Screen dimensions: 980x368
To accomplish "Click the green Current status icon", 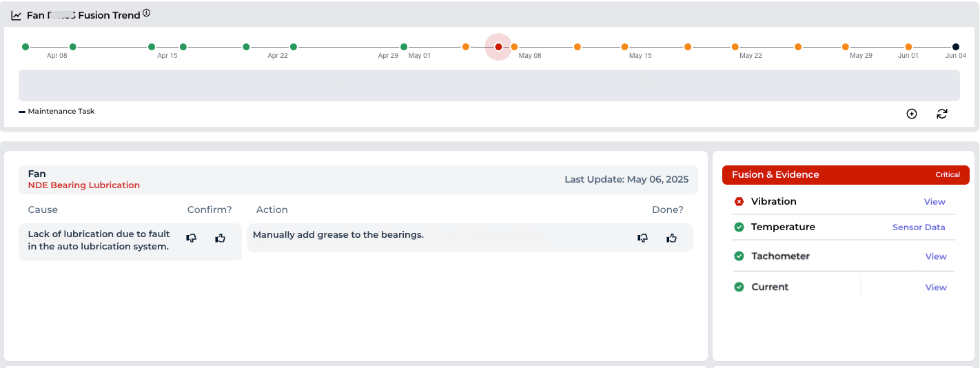I will pos(739,287).
